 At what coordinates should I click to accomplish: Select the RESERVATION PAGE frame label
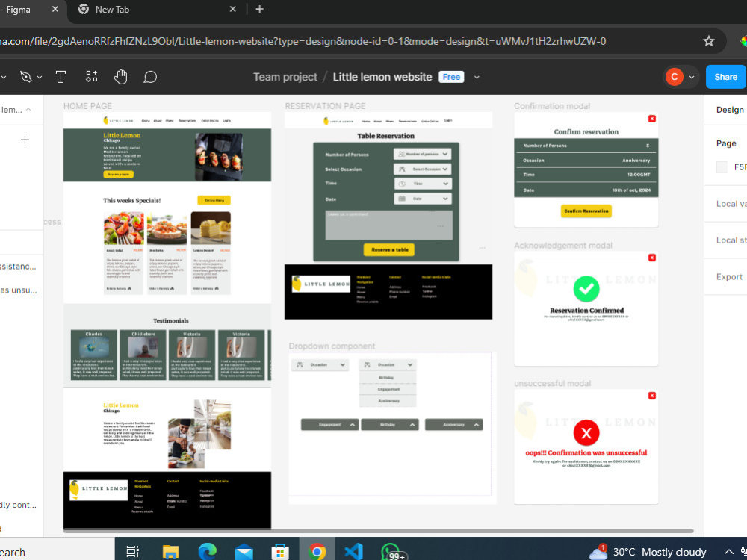pos(325,106)
